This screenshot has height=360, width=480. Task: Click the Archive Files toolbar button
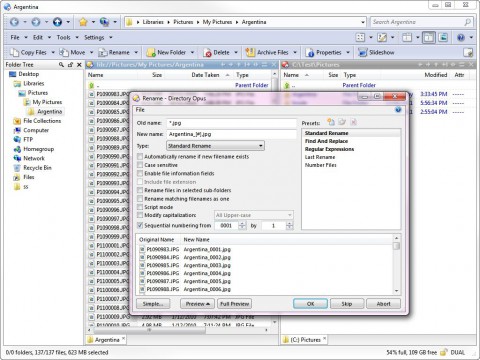point(267,52)
